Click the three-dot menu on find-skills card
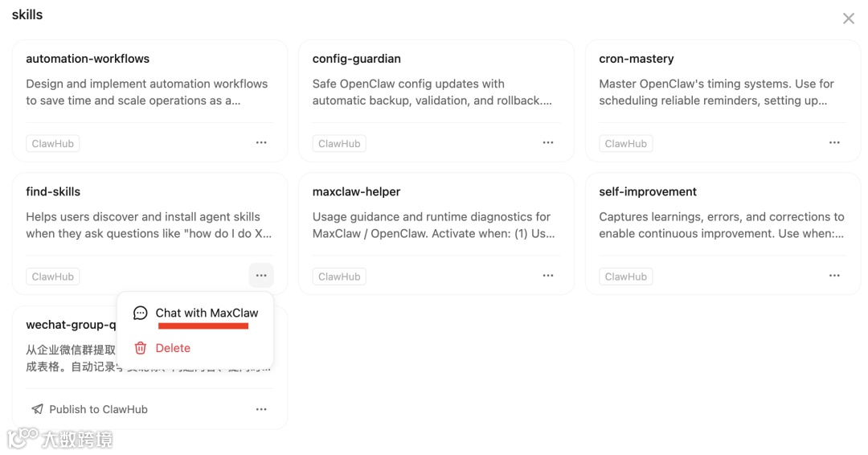This screenshot has width=868, height=455. tap(261, 276)
